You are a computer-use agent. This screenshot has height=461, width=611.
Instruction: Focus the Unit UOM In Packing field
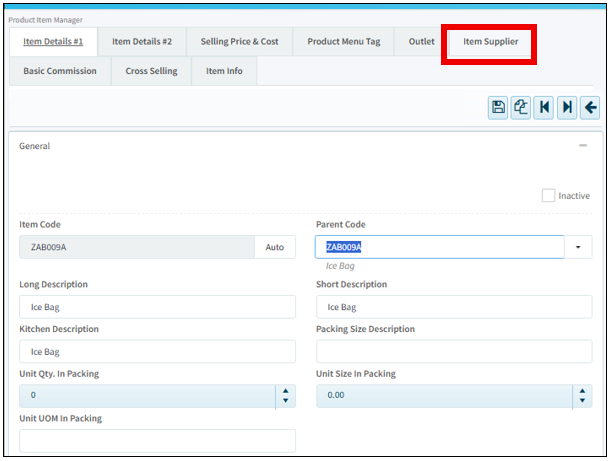pyautogui.click(x=157, y=441)
